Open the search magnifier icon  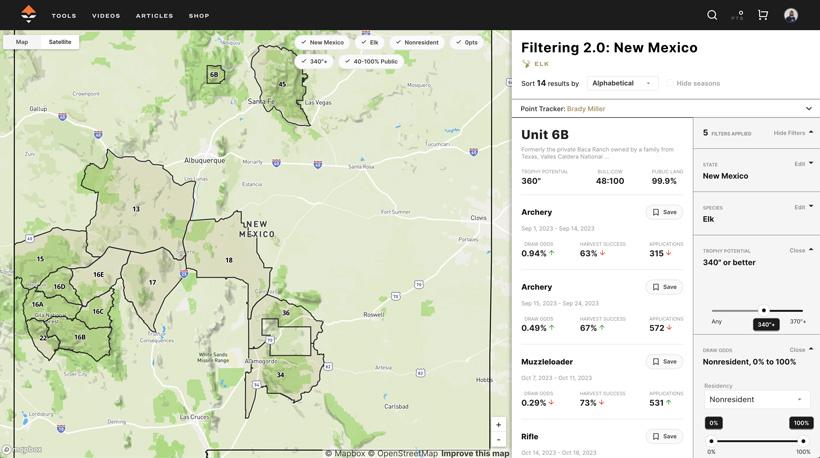coord(712,15)
